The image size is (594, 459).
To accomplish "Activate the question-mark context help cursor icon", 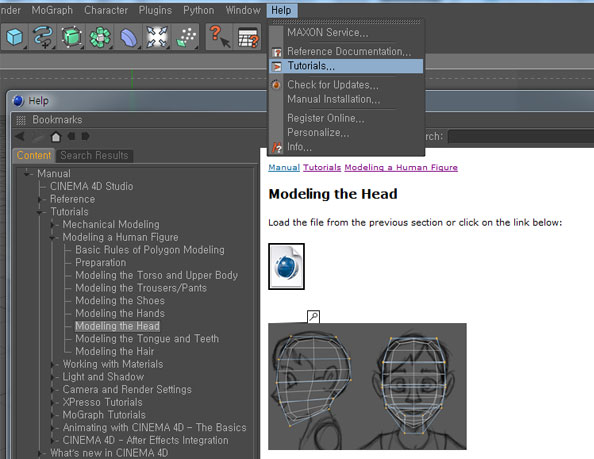I will click(219, 37).
